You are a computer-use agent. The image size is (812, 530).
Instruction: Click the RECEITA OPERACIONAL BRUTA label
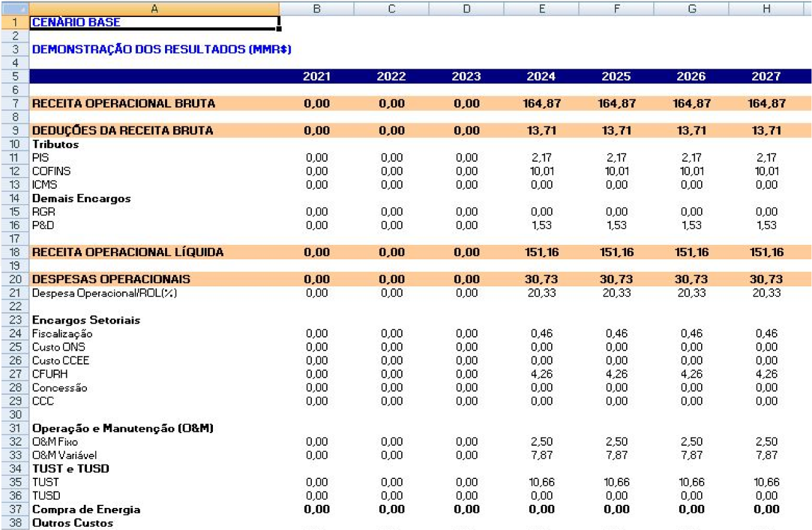[x=123, y=104]
